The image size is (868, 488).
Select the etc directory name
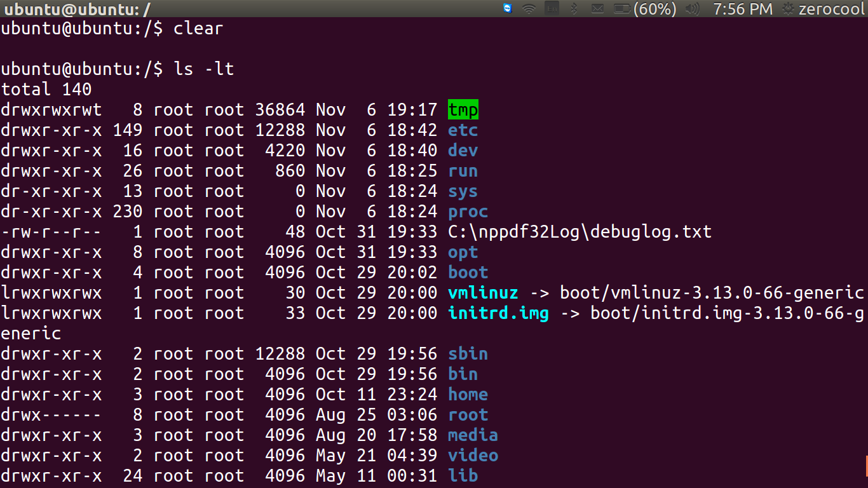[463, 130]
